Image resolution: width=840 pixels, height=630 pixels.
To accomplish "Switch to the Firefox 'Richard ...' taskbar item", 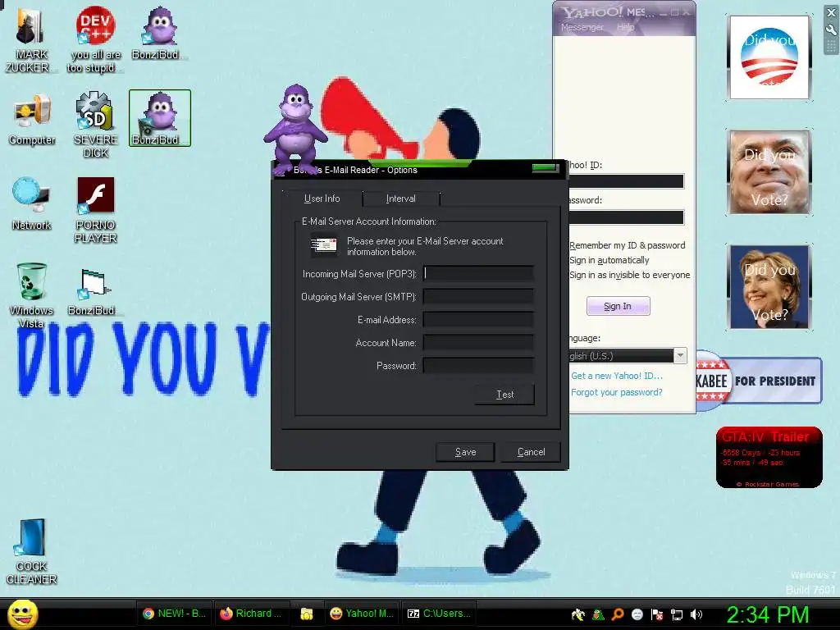I will pos(252,614).
